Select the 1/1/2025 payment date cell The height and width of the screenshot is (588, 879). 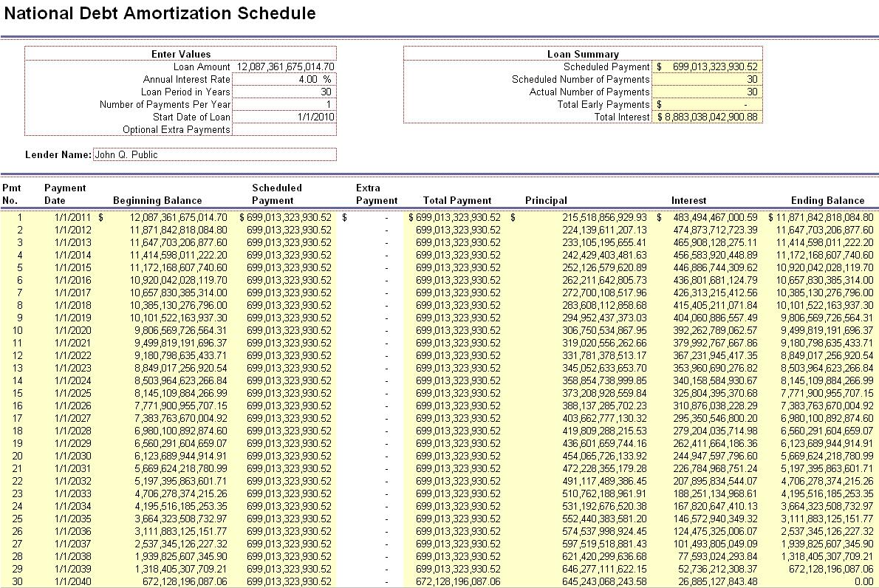[x=72, y=393]
